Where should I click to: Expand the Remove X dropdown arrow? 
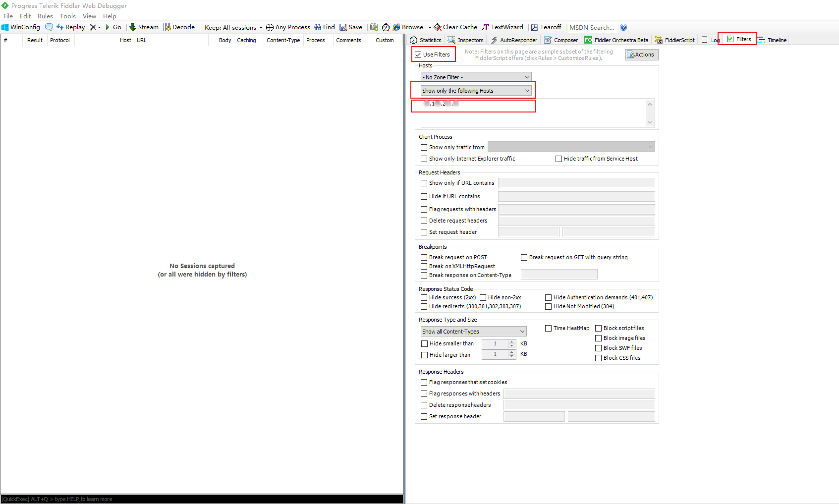(x=99, y=27)
